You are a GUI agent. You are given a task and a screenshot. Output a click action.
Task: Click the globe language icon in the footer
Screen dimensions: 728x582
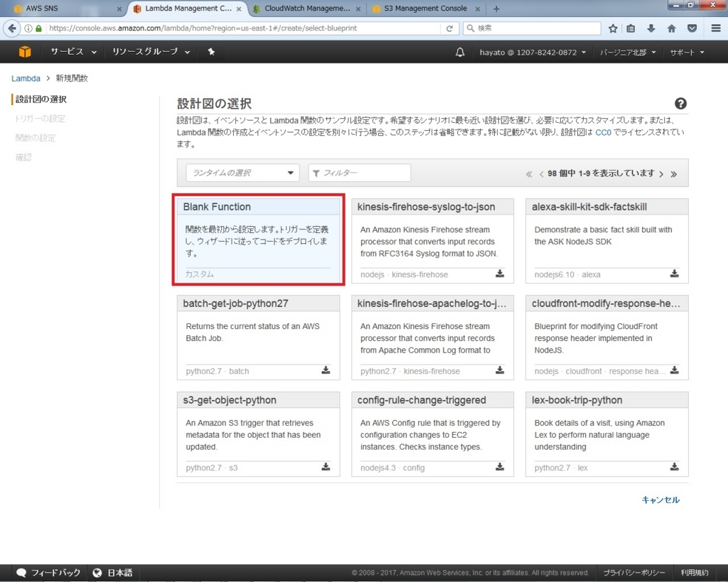click(97, 573)
